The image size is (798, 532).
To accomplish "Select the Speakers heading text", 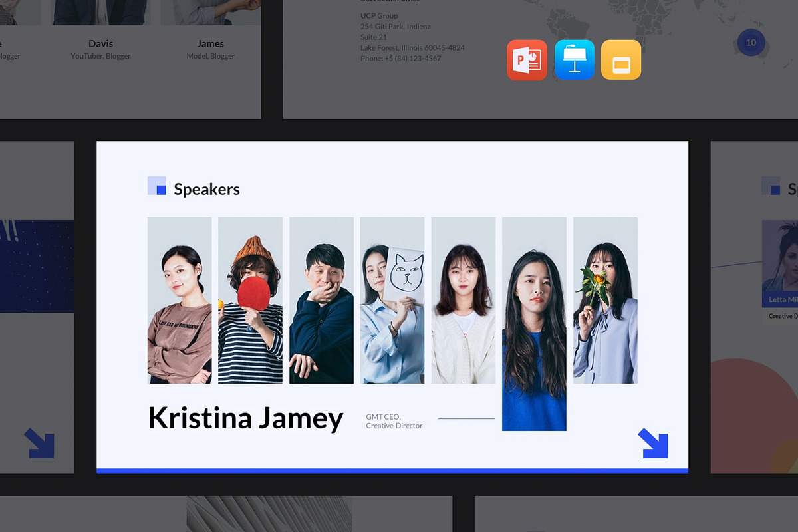I will point(207,190).
